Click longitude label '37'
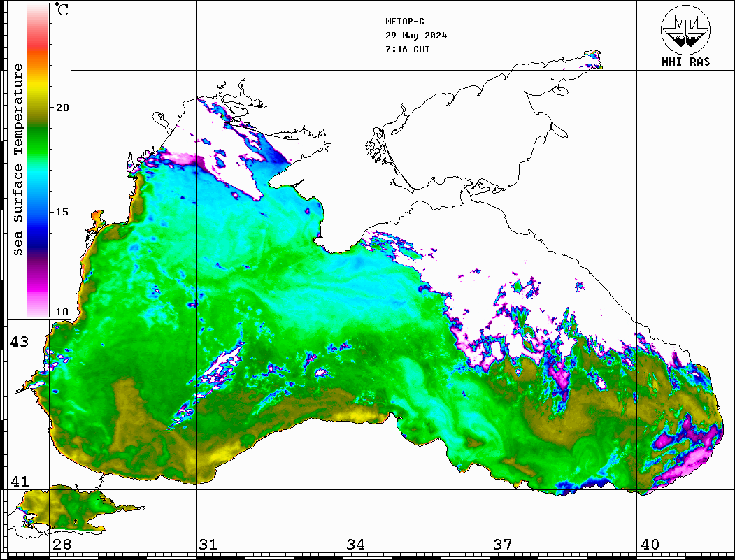The width and height of the screenshot is (735, 560). point(503,545)
